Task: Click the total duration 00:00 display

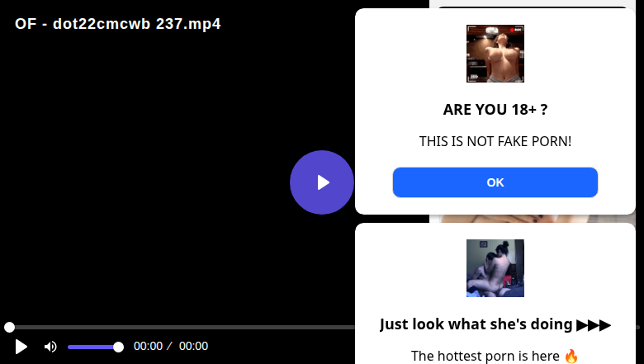Action: [x=193, y=346]
